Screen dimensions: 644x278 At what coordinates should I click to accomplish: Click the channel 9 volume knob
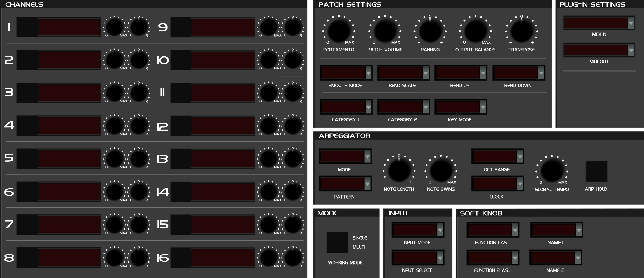pos(269,27)
